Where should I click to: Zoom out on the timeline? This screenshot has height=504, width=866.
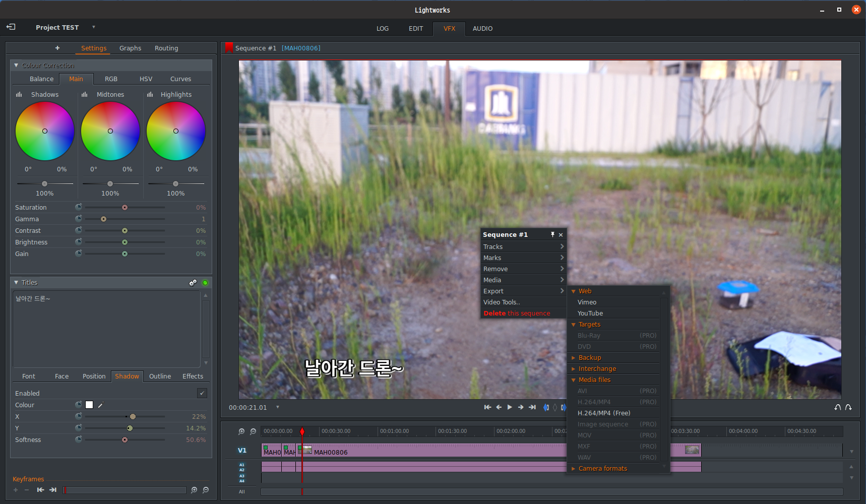[x=253, y=431]
